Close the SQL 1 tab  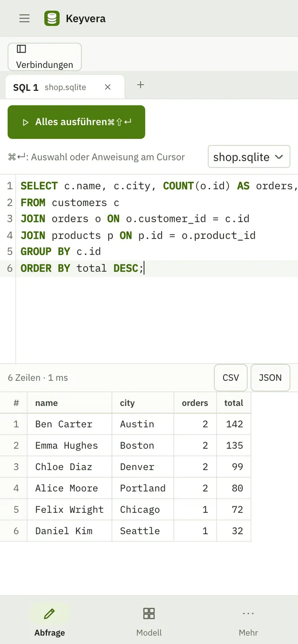[108, 87]
